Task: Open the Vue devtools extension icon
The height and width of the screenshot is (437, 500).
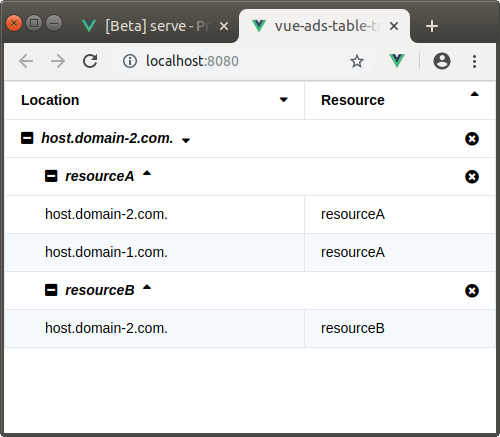Action: [x=397, y=61]
